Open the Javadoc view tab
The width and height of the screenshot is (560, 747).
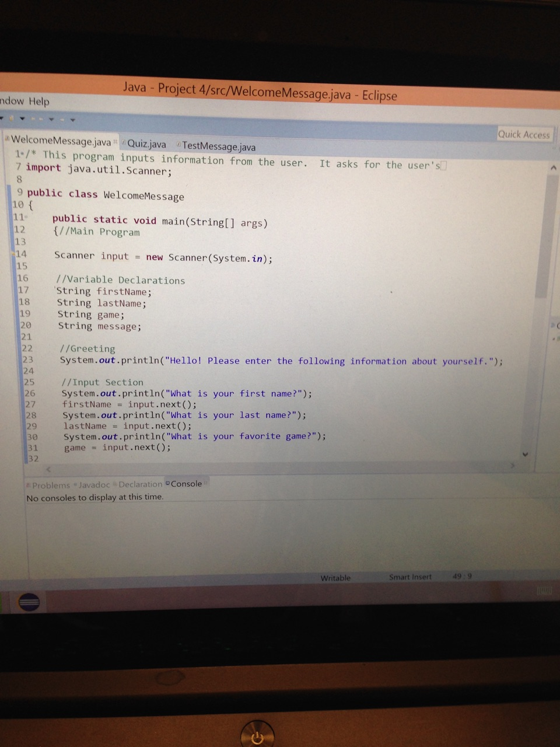[93, 485]
